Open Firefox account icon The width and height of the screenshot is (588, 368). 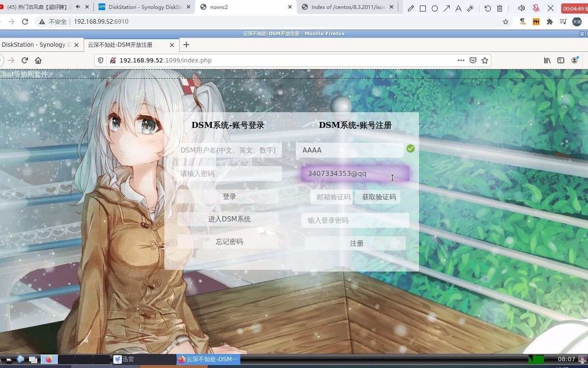[575, 60]
